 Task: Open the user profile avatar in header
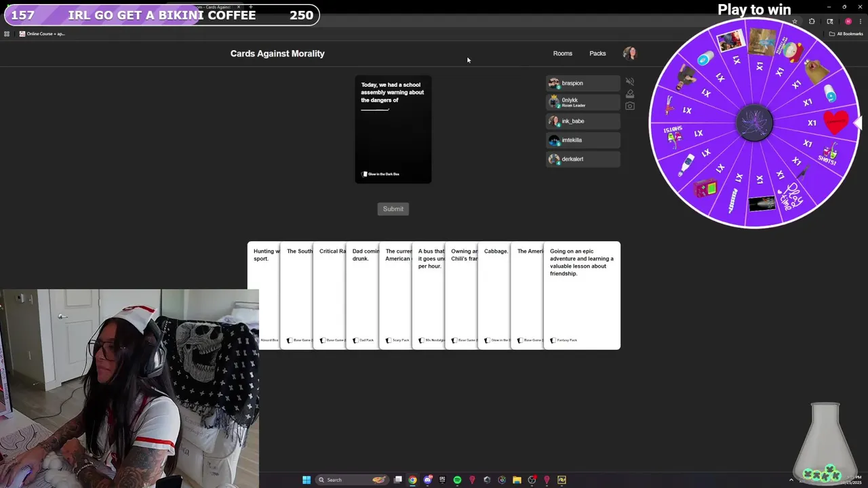[x=630, y=54]
